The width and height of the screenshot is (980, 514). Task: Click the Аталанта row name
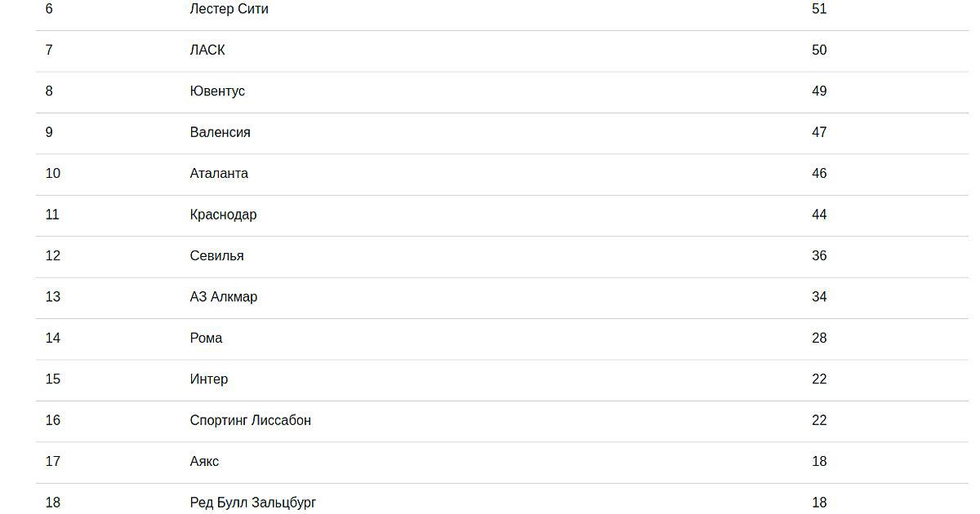pyautogui.click(x=219, y=174)
